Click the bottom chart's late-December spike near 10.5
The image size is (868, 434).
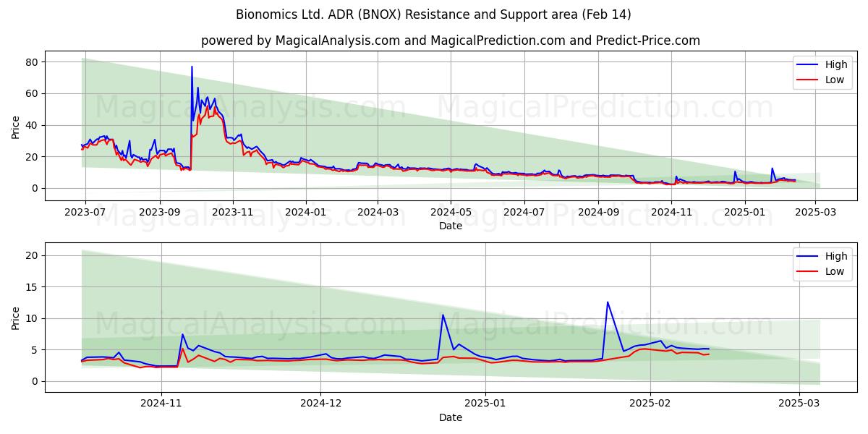tap(443, 315)
